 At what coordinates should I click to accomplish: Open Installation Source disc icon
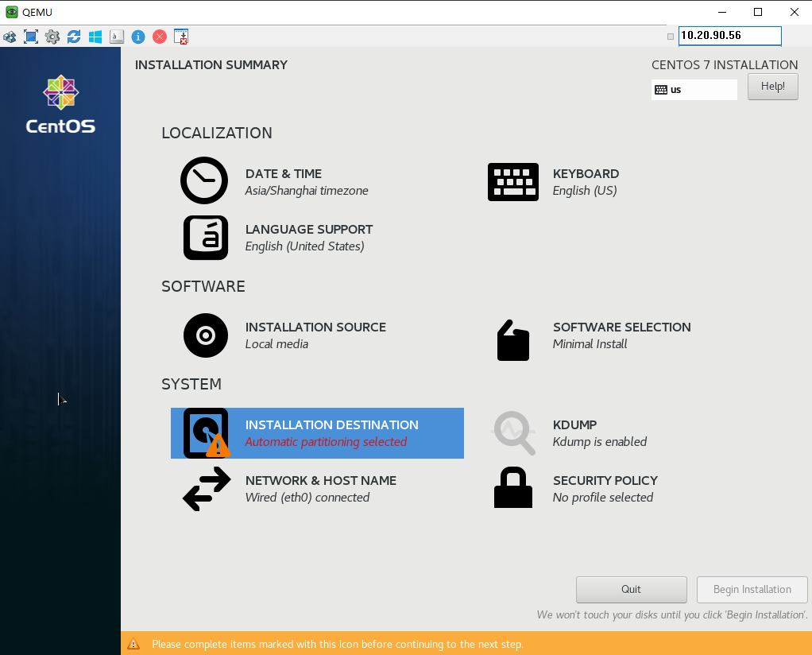(x=206, y=335)
